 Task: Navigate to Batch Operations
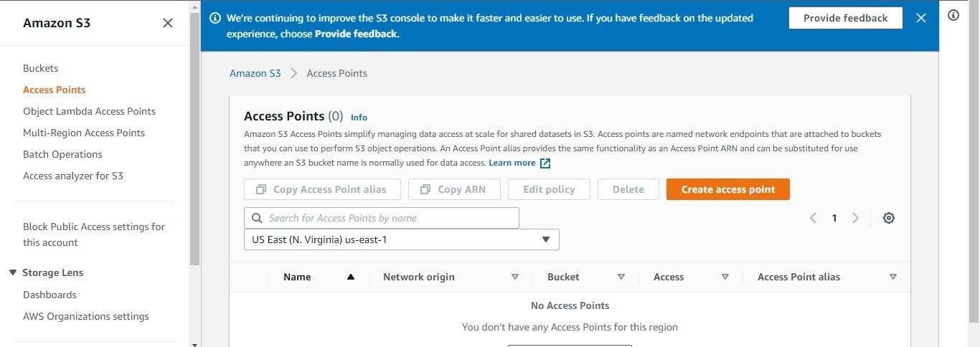pyautogui.click(x=62, y=154)
